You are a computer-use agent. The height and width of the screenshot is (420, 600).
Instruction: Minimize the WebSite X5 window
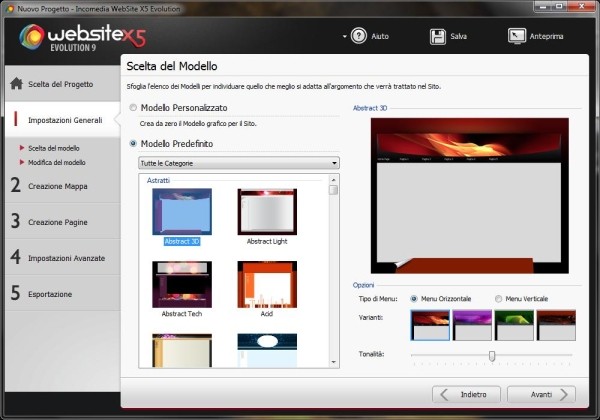coord(543,6)
